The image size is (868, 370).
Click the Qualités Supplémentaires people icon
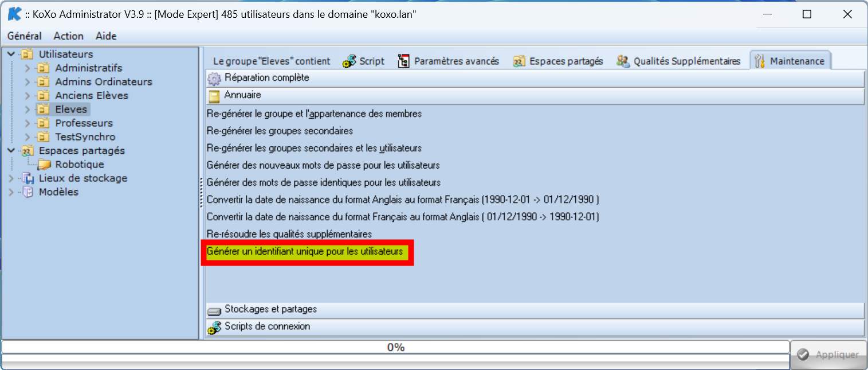tap(623, 61)
